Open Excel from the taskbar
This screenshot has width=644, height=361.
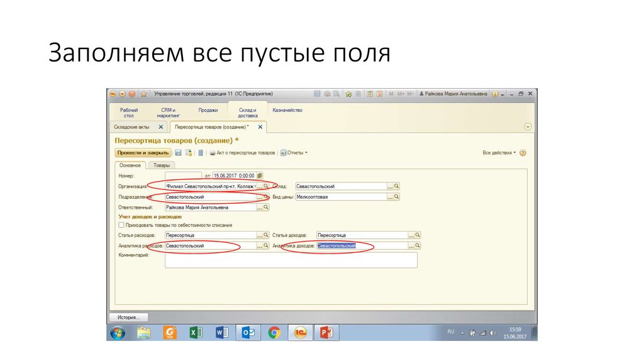tap(196, 333)
